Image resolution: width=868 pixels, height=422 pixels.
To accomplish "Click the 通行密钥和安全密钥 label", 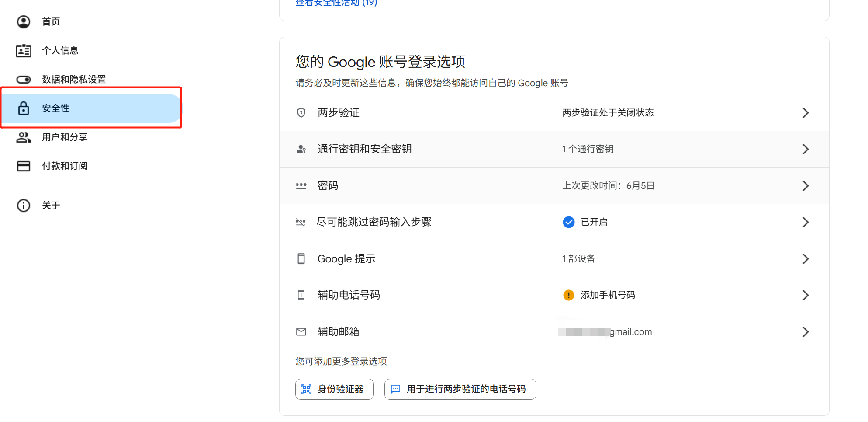I will (x=365, y=149).
